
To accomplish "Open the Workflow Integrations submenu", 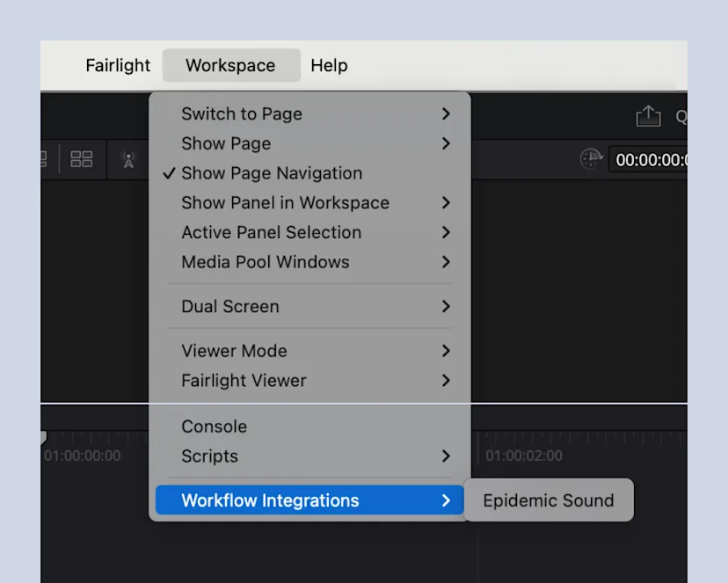I will tap(270, 500).
